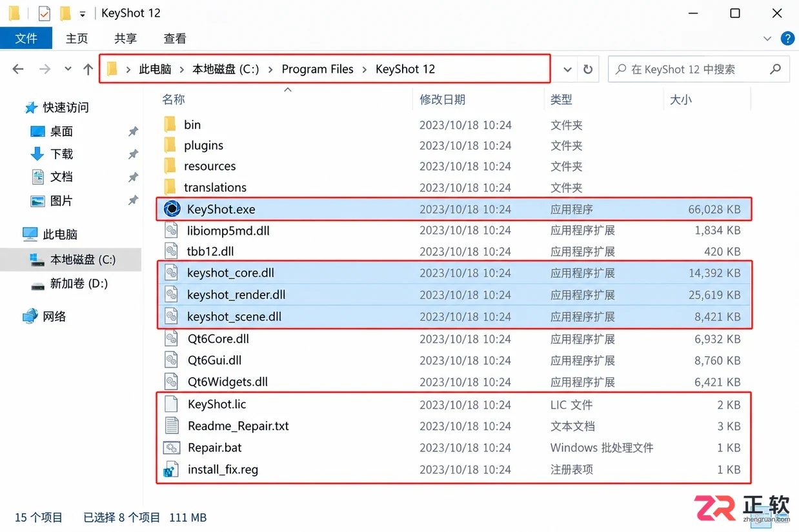Open 下载 in navigation pane
Image resolution: width=799 pixels, height=532 pixels.
pyautogui.click(x=61, y=153)
